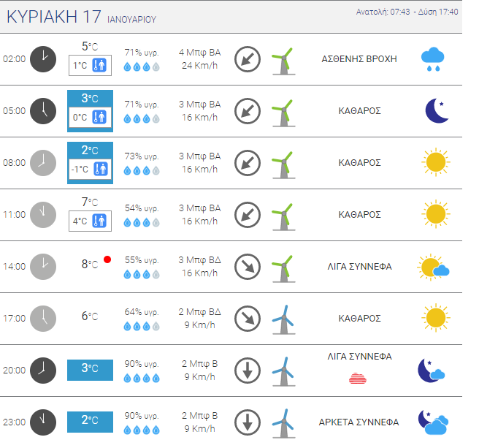The width and height of the screenshot is (479, 448).
Task: Click the humidity droplets at 23:00
Action: 142,430
